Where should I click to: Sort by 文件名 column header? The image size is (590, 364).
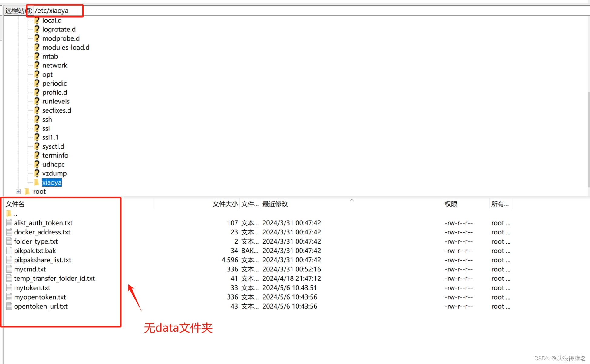click(x=15, y=204)
